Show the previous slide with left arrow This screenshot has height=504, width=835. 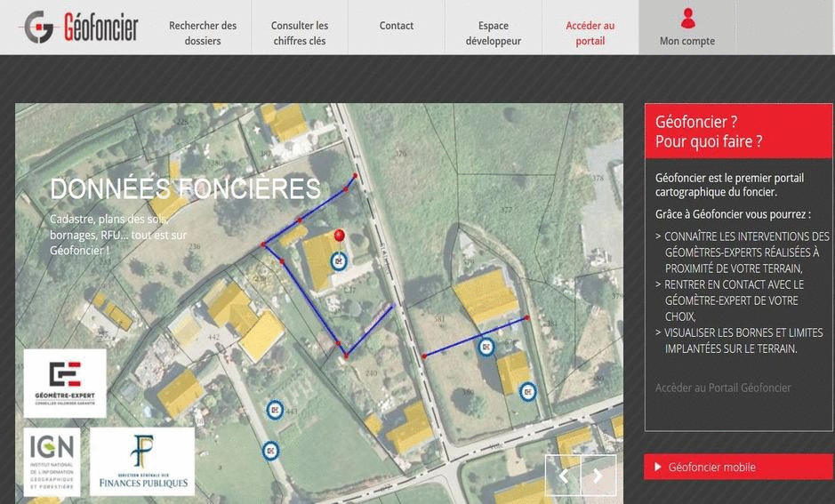pos(563,476)
